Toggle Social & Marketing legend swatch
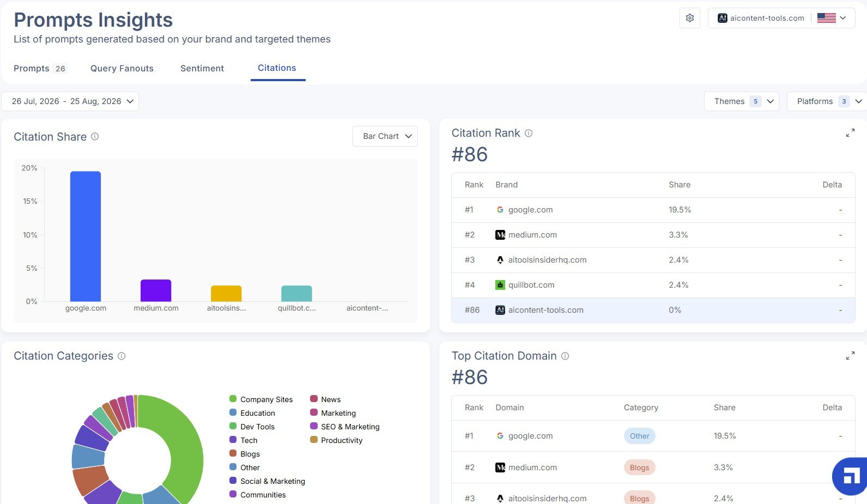 coord(233,481)
